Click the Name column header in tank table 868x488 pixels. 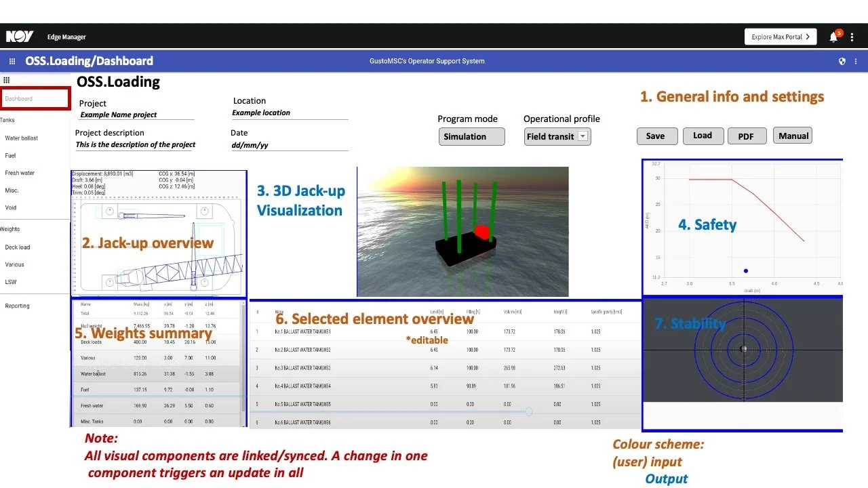pos(279,312)
